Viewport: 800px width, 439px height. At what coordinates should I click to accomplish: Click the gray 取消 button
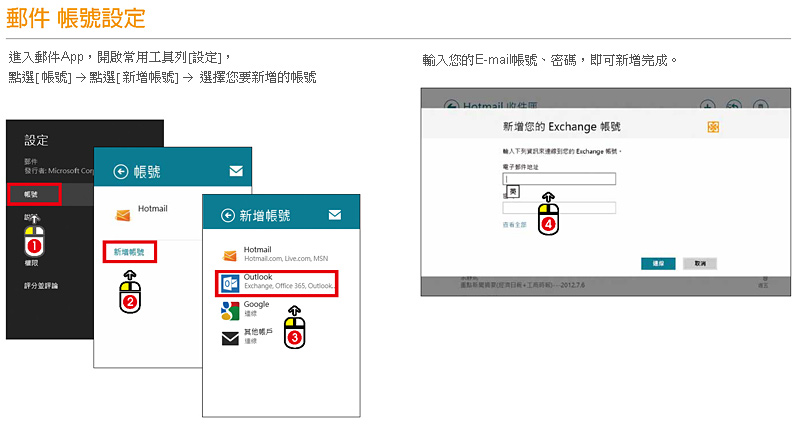coord(700,263)
